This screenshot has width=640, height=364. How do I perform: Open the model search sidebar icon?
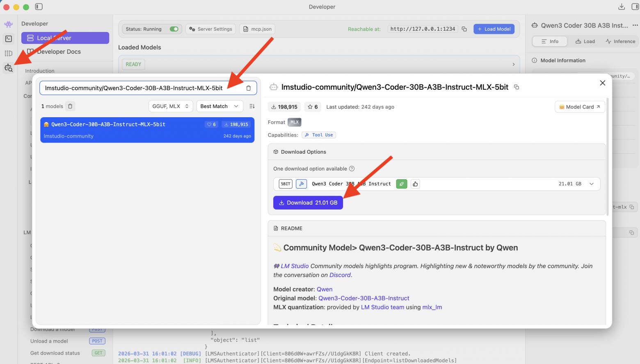point(9,68)
